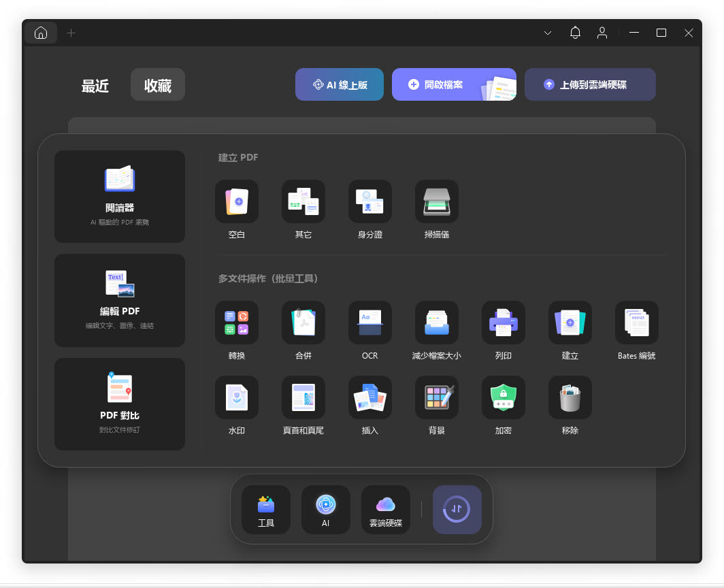Open the AI 線上版 button

(339, 84)
